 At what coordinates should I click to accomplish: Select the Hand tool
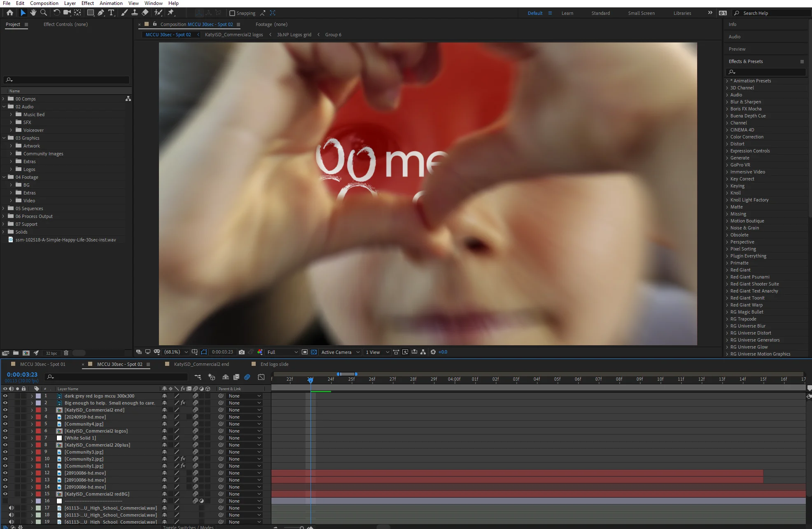(33, 13)
